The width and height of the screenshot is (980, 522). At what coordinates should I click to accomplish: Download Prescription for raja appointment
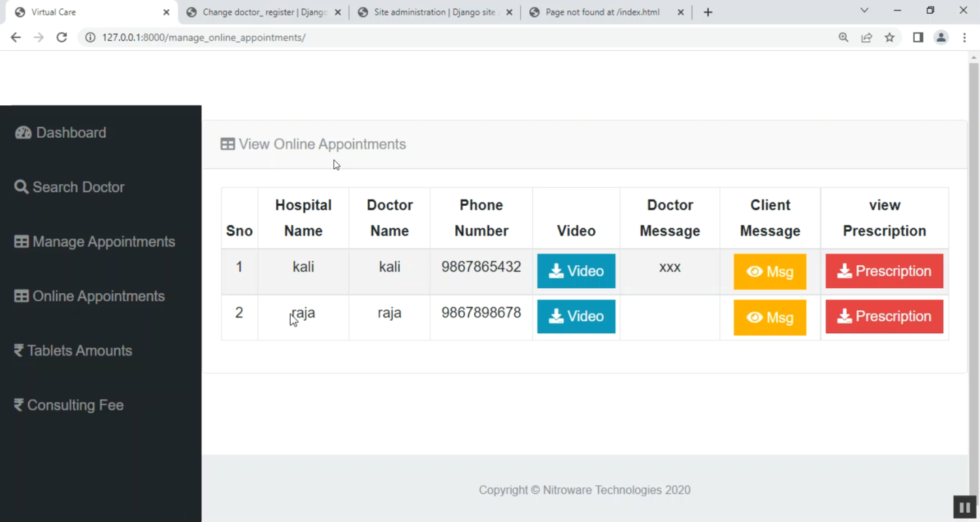tap(884, 317)
